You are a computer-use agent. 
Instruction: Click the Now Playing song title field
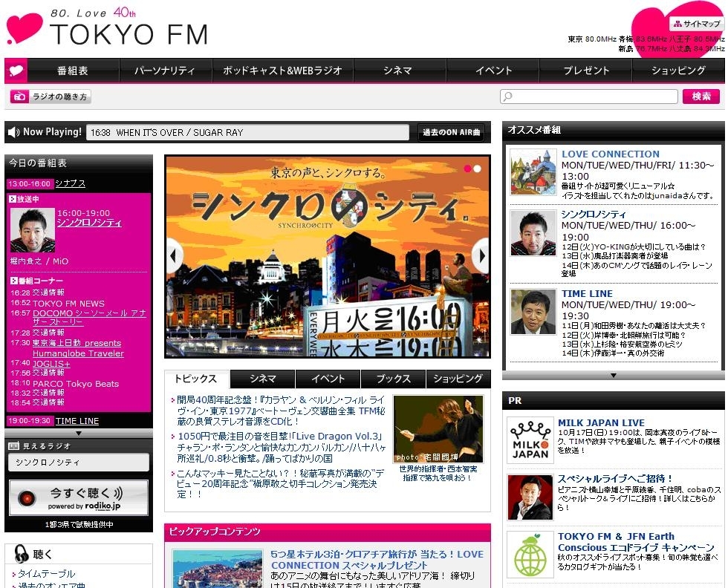tap(247, 133)
